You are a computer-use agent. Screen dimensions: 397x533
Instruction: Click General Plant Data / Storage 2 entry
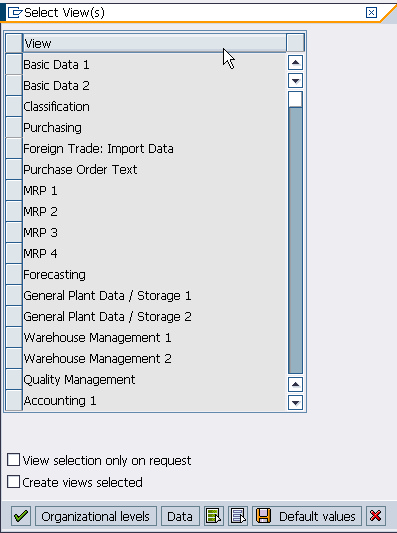(x=107, y=316)
